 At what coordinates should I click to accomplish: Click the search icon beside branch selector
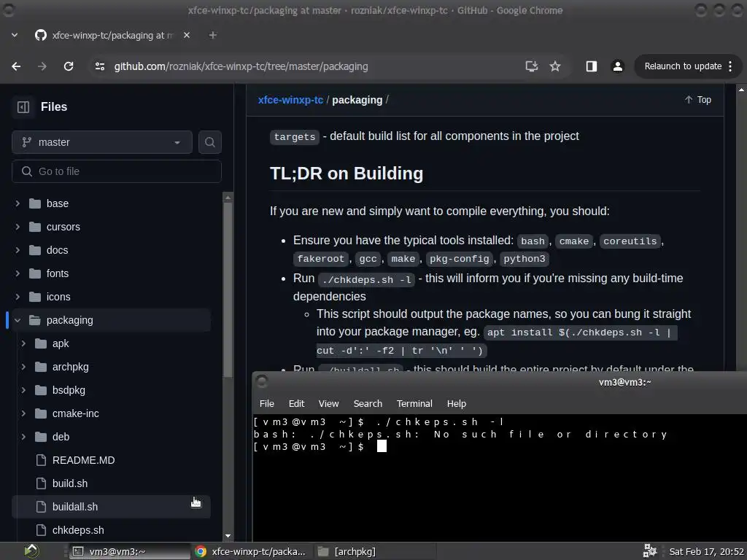click(209, 142)
